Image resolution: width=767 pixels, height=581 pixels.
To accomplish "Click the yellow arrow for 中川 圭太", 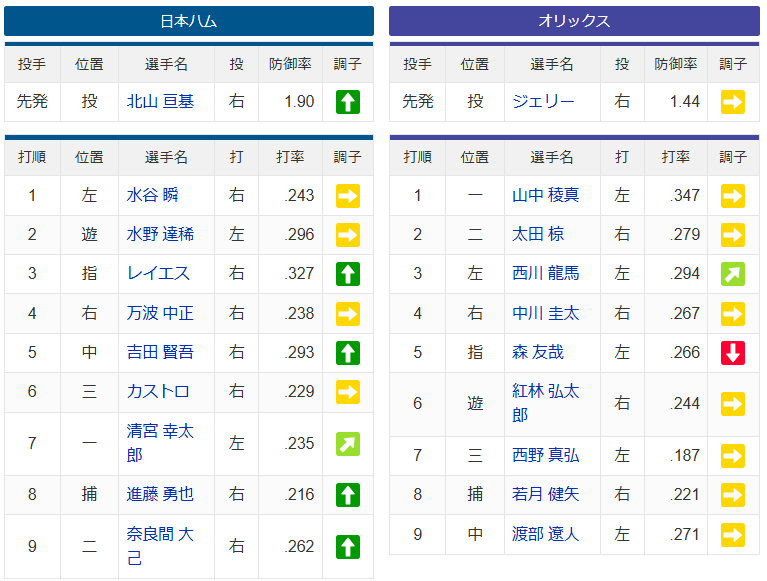I will click(x=733, y=313).
